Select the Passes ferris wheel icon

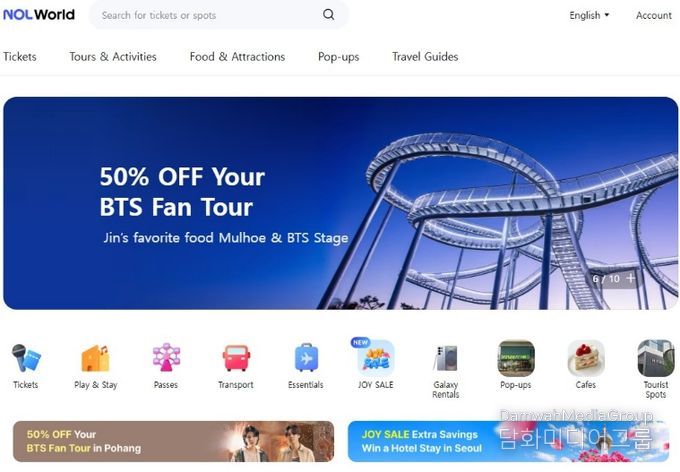pyautogui.click(x=166, y=357)
